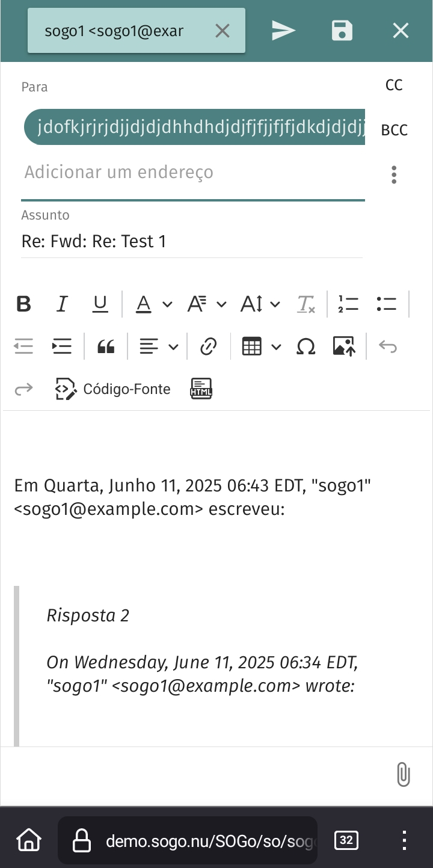Remove formatting from the selected text
433x868 pixels.
pyautogui.click(x=306, y=304)
